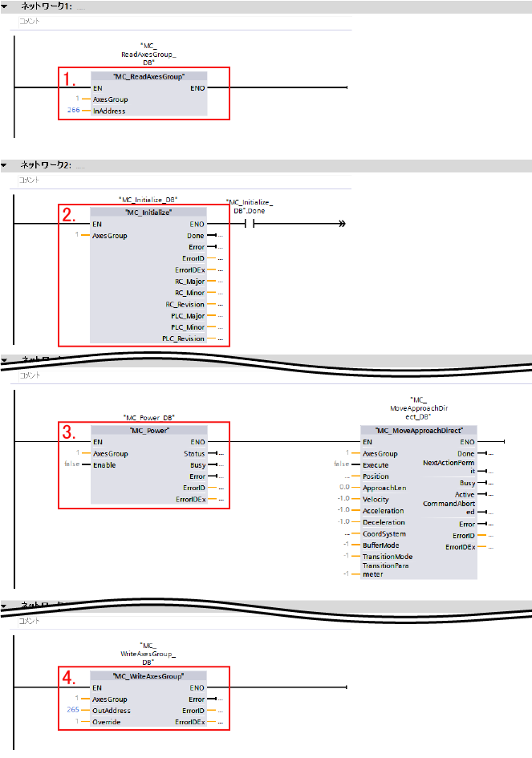Select the MC_Power block header
Screen dimensions: 532x758
(x=148, y=430)
